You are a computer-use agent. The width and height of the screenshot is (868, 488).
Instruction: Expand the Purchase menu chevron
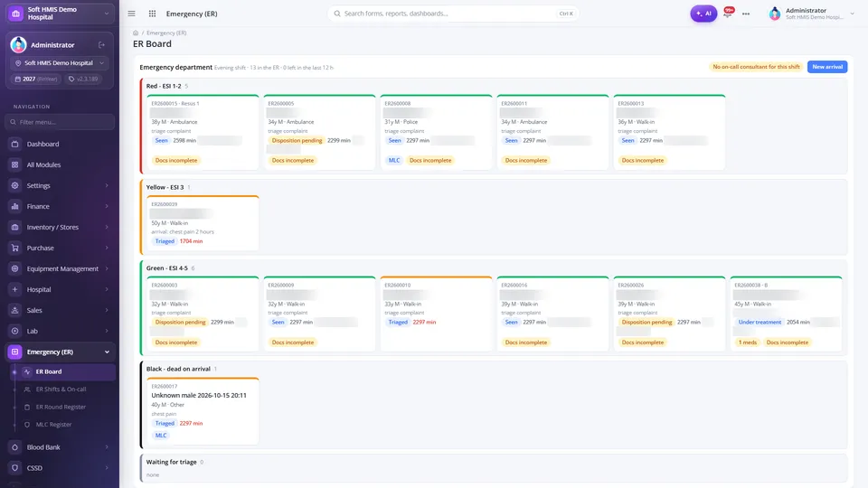pyautogui.click(x=107, y=248)
